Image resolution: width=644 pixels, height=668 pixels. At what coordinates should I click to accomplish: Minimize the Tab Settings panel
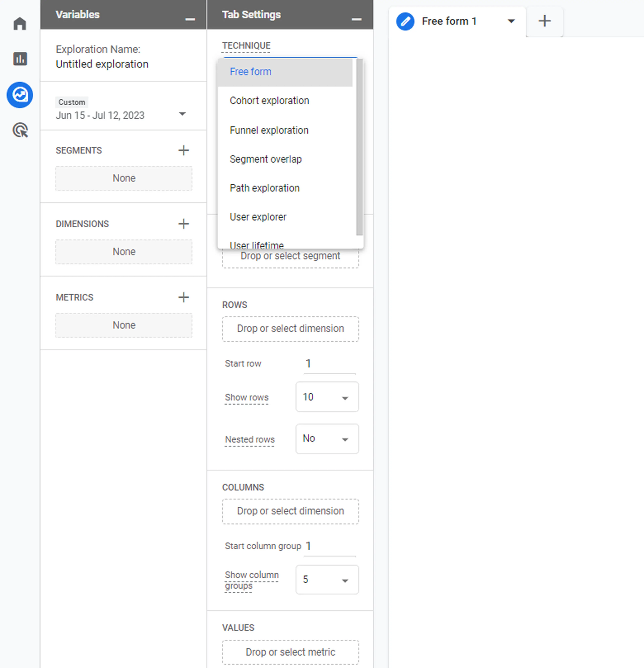[356, 19]
